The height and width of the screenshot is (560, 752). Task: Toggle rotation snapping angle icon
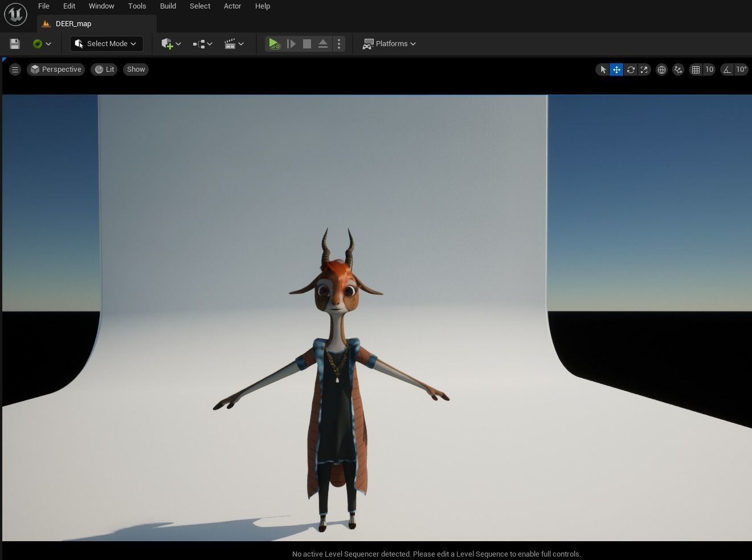coord(727,70)
